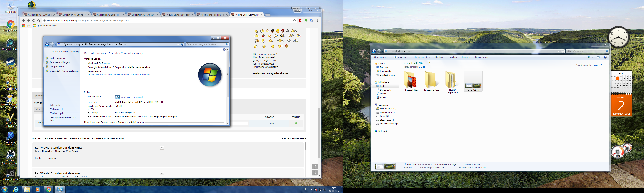Image resolution: width=644 pixels, height=193 pixels.
Task: Click the Explorer back arrow button
Action: [x=374, y=51]
